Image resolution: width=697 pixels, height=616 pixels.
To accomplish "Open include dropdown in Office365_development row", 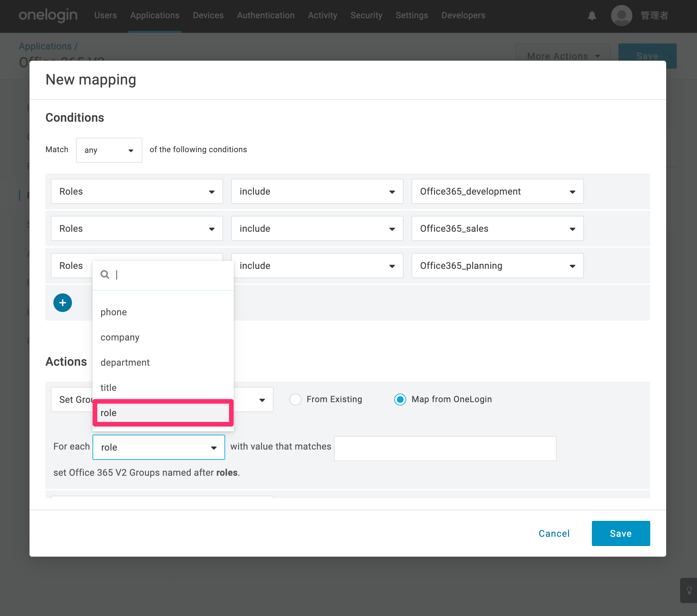I will (x=317, y=191).
